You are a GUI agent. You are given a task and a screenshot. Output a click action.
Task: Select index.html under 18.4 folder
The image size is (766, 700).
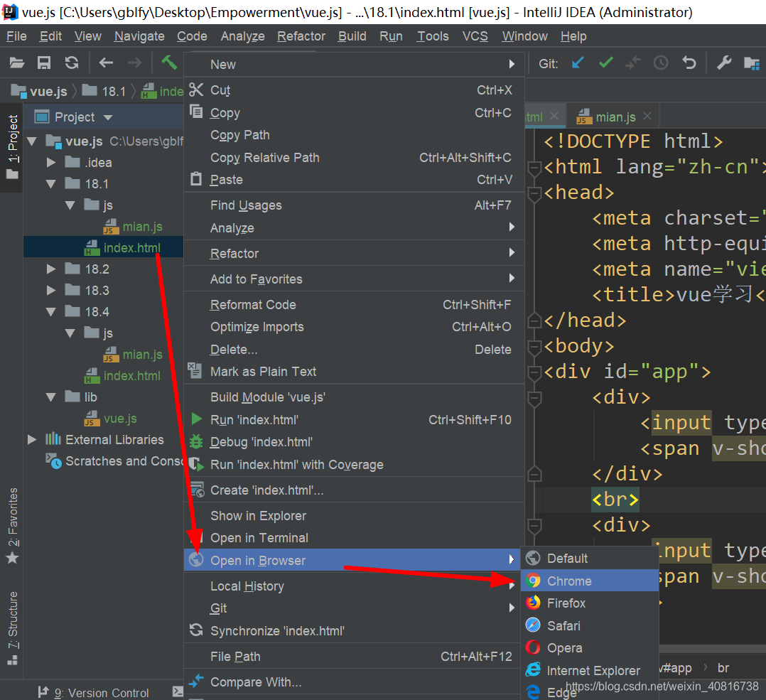122,376
